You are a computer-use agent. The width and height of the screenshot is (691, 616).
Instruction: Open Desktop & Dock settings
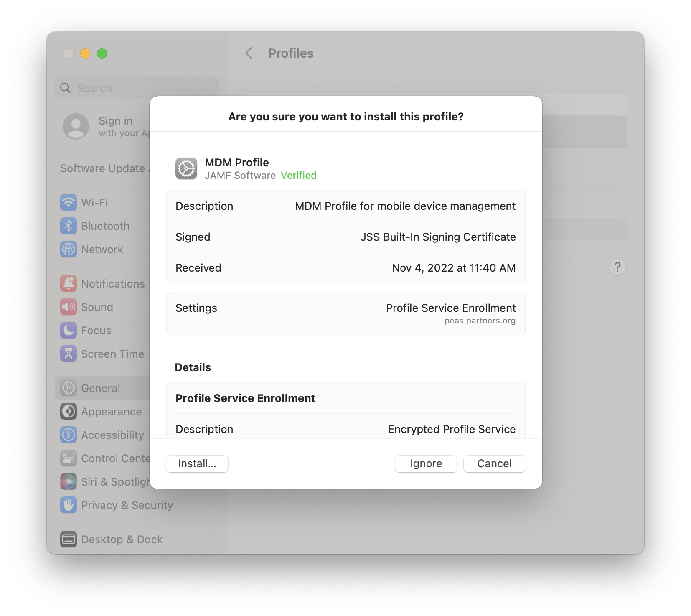(x=121, y=540)
